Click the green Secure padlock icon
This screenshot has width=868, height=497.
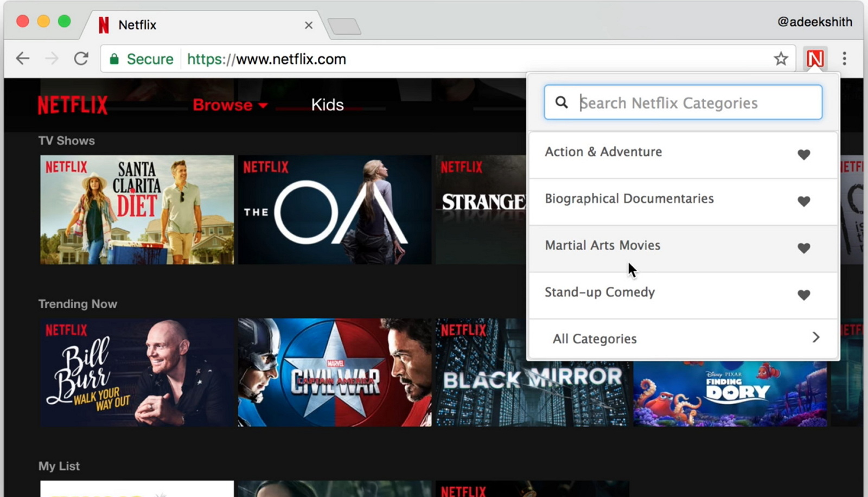(x=114, y=59)
